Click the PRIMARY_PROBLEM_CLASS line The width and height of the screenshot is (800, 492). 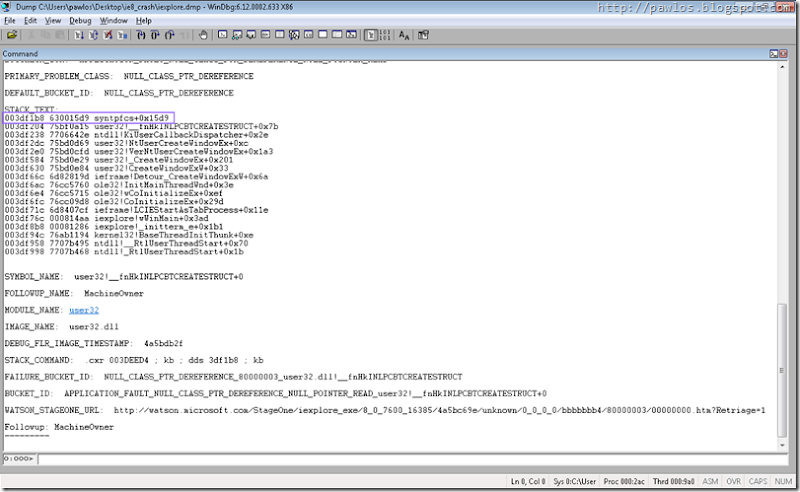pyautogui.click(x=129, y=76)
